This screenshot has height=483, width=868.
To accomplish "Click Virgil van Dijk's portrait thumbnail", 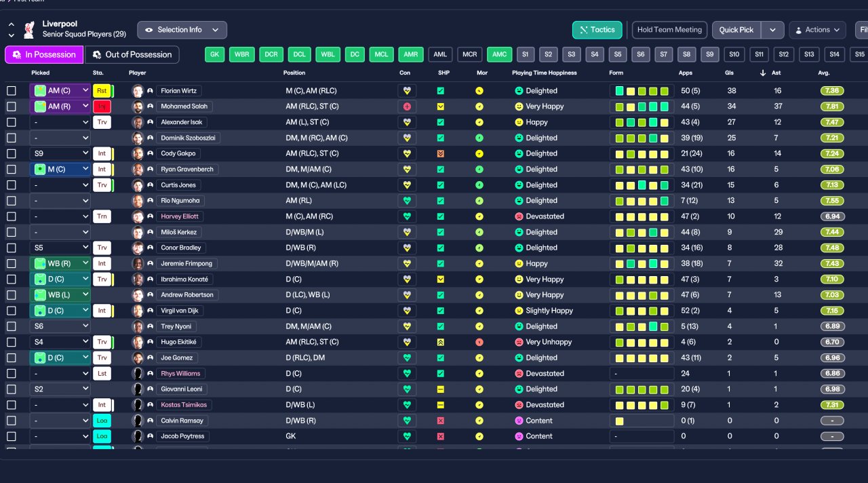I will coord(138,311).
